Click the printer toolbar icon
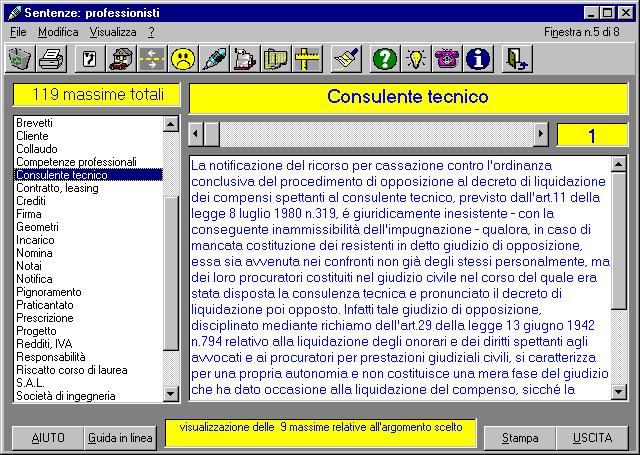 [x=52, y=59]
